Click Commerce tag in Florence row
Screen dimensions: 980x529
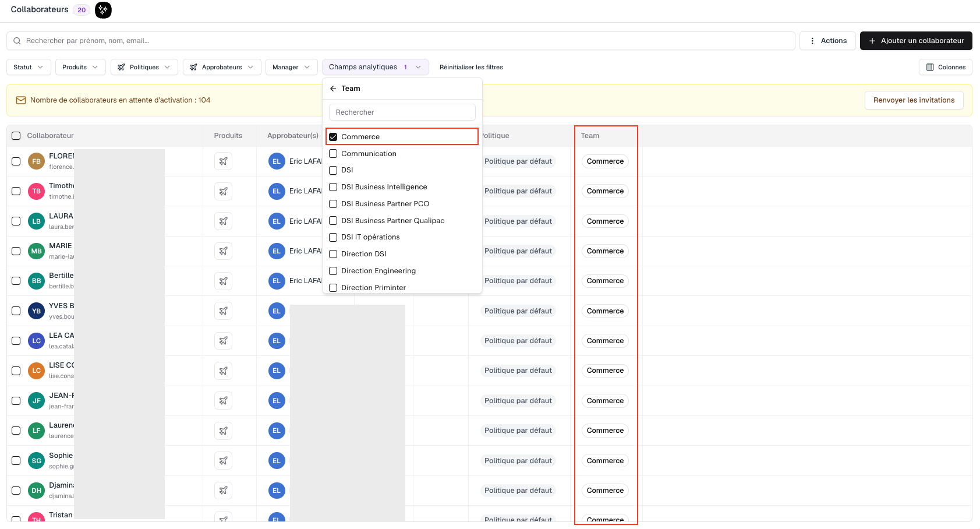(605, 161)
